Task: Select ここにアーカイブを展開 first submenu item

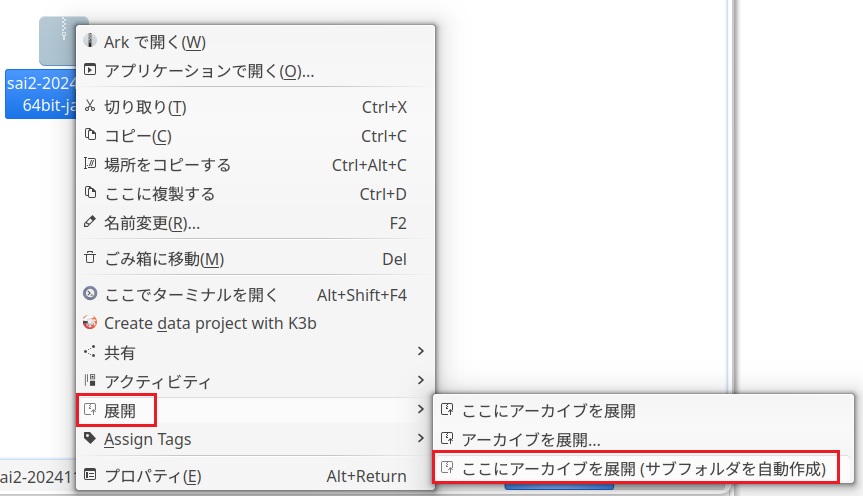Action: (548, 410)
